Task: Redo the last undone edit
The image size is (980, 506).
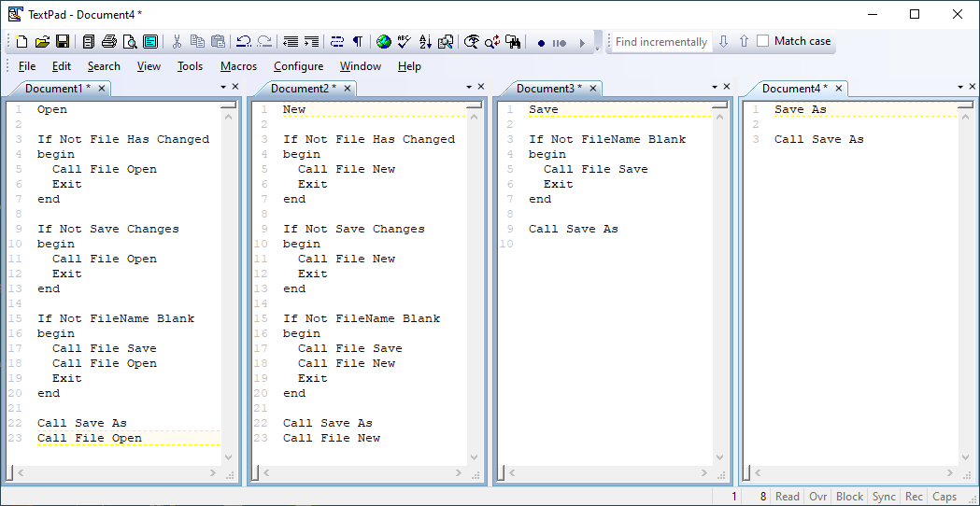Action: pyautogui.click(x=264, y=42)
